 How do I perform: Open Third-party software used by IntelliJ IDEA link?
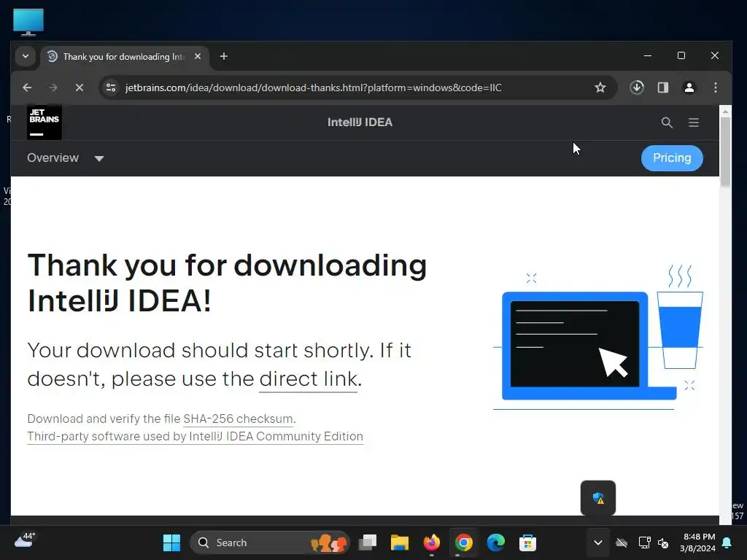pyautogui.click(x=196, y=437)
